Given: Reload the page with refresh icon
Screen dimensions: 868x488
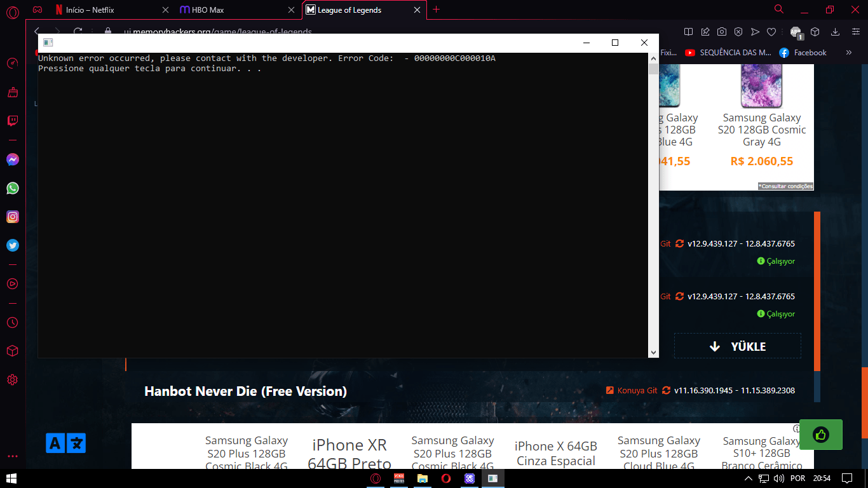Looking at the screenshot, I should pyautogui.click(x=78, y=31).
